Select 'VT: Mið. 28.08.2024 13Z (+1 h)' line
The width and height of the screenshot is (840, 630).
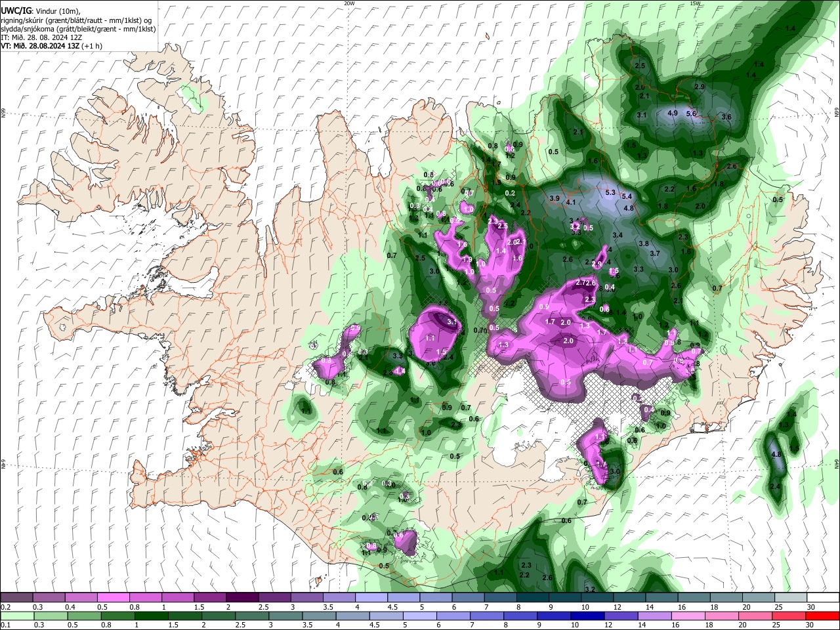[52, 46]
